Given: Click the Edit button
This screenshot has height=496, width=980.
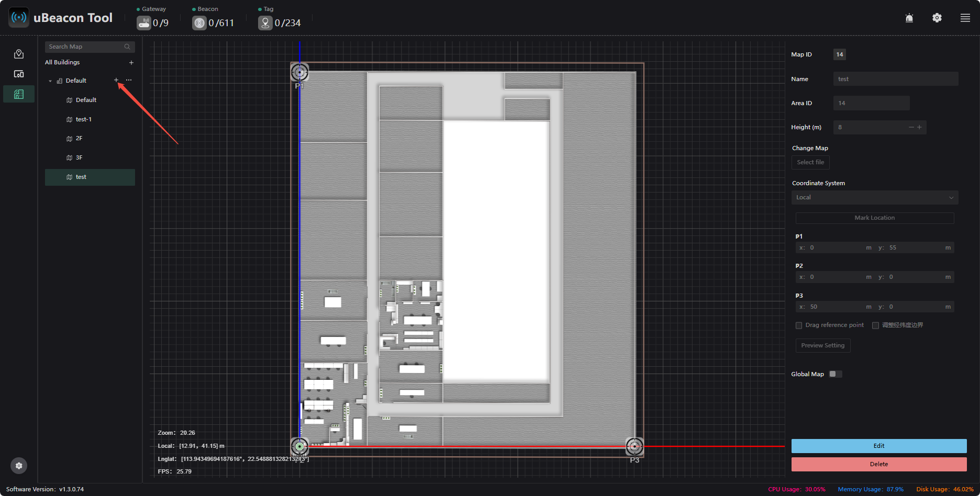Looking at the screenshot, I should click(879, 446).
